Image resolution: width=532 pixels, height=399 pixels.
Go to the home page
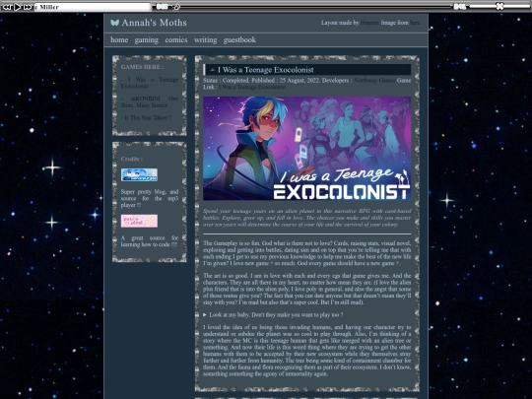pos(119,39)
